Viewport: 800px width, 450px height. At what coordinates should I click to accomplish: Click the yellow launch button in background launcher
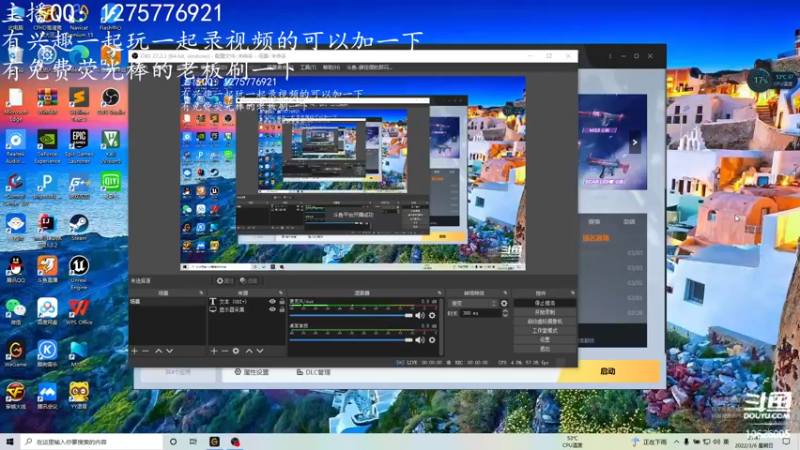(x=608, y=371)
